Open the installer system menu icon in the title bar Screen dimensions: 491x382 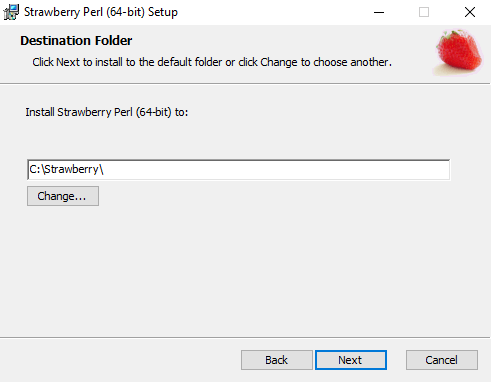(11, 12)
